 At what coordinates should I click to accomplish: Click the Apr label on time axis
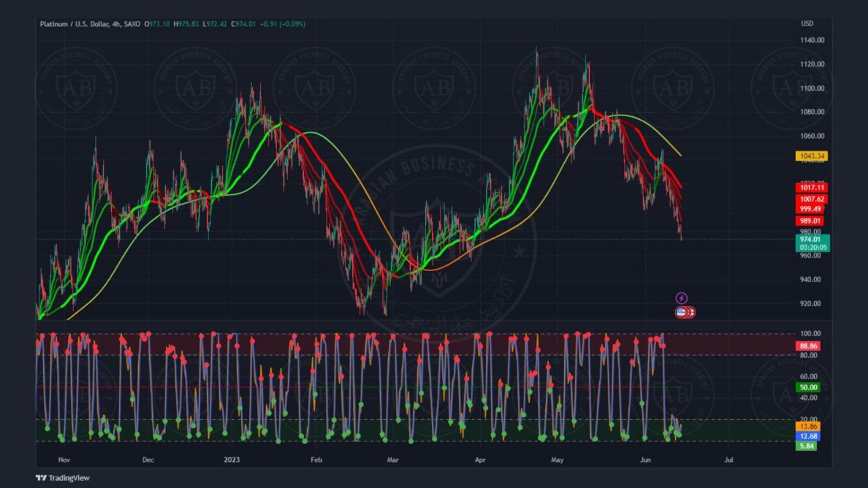(x=480, y=460)
